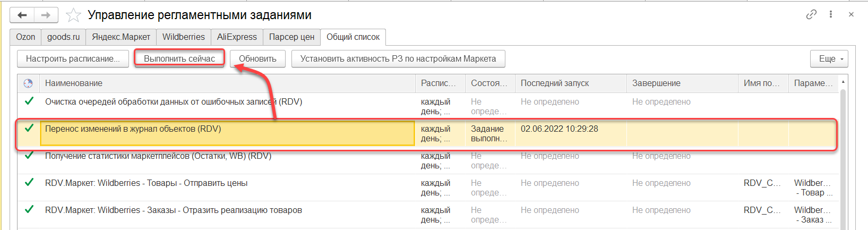Sort by the Завершение column header

point(682,83)
